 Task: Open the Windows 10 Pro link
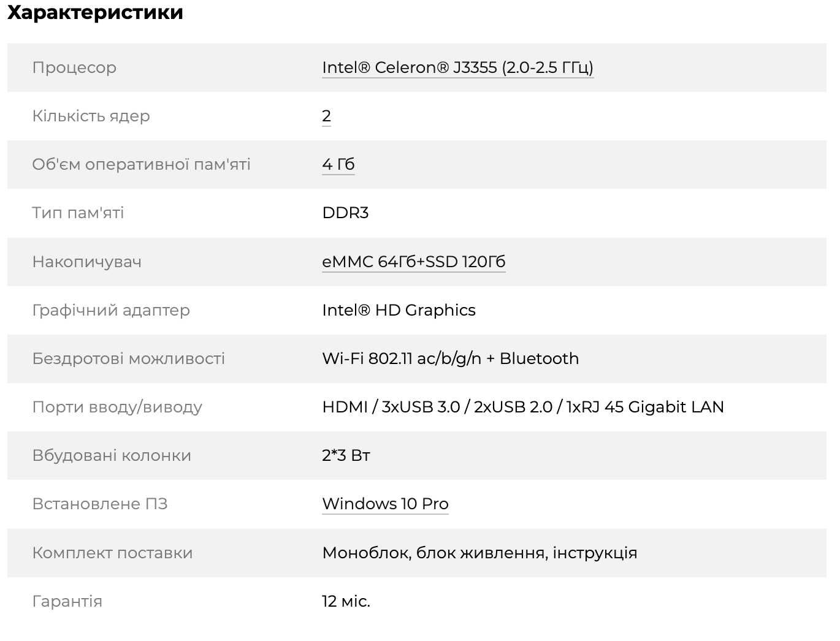click(x=385, y=504)
